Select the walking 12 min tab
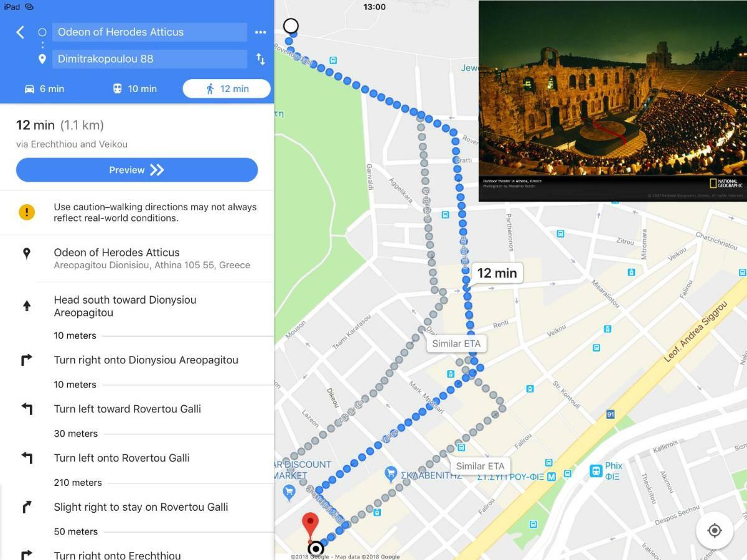 coord(227,89)
